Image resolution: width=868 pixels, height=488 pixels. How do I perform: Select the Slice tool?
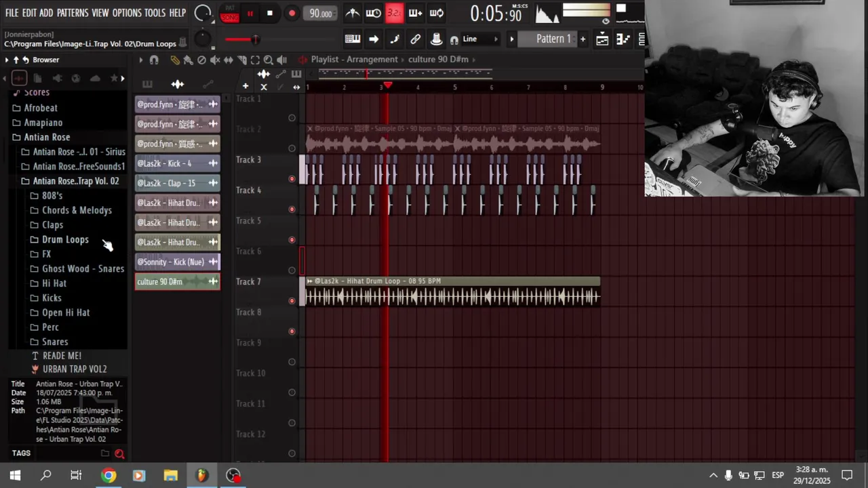(242, 60)
